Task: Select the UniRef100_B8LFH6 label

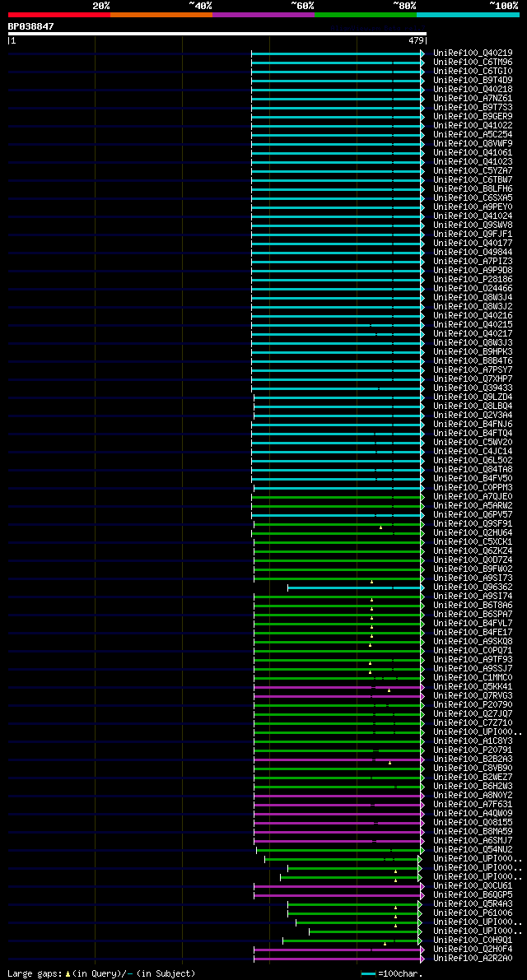Action: pos(473,189)
